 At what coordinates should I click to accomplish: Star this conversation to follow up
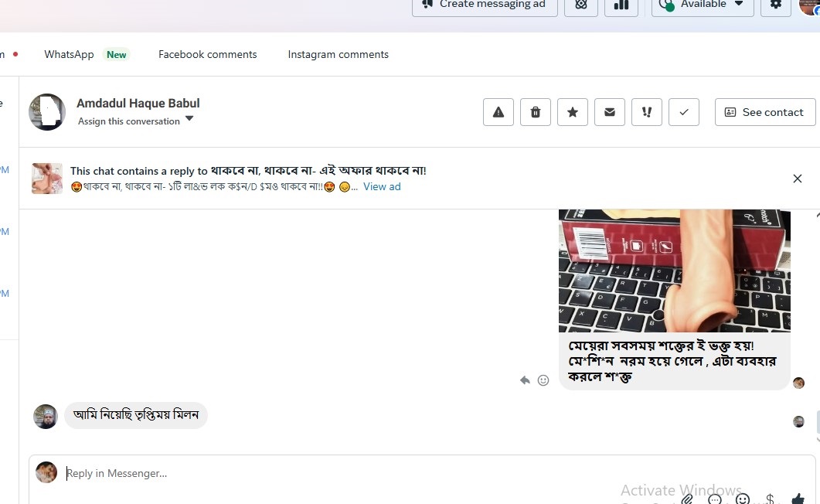573,112
